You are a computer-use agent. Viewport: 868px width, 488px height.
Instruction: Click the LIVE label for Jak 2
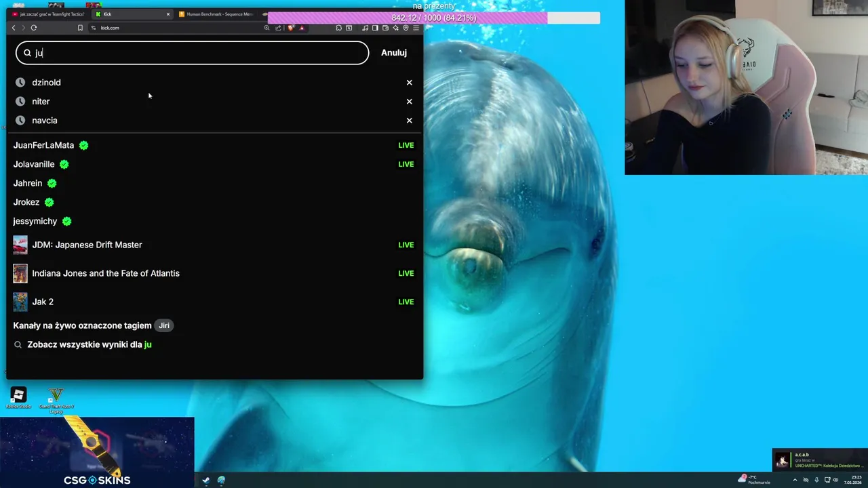coord(406,302)
